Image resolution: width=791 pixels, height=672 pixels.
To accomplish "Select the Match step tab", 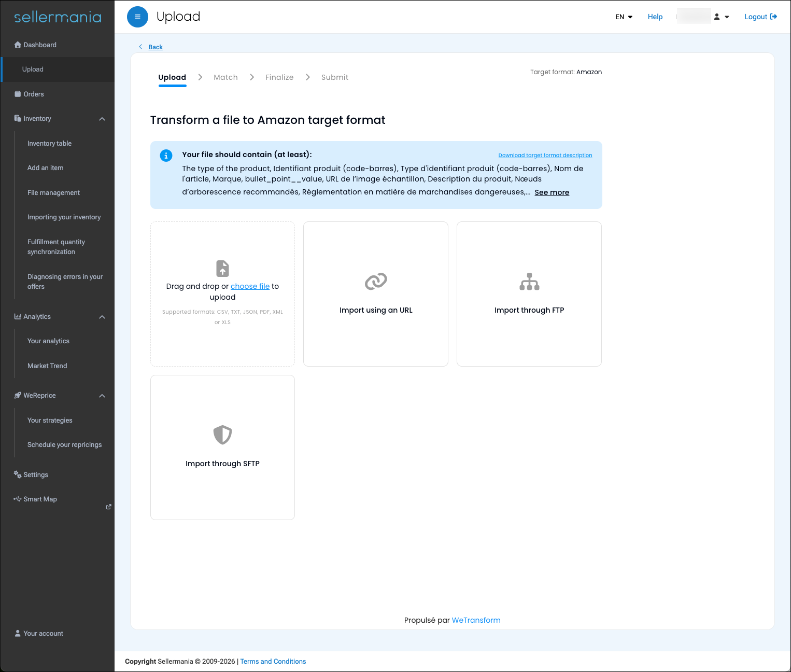I will pos(225,77).
